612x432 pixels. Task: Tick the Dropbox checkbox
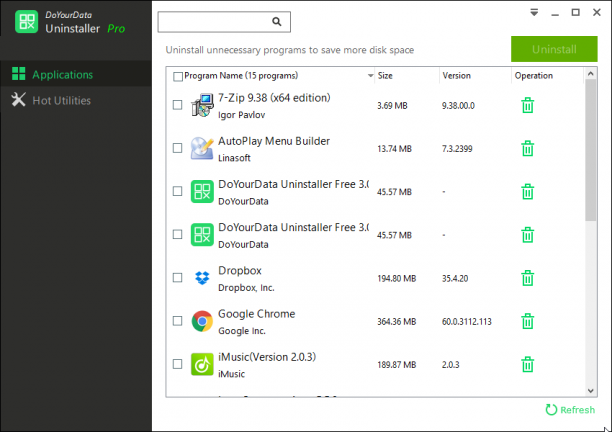point(178,278)
